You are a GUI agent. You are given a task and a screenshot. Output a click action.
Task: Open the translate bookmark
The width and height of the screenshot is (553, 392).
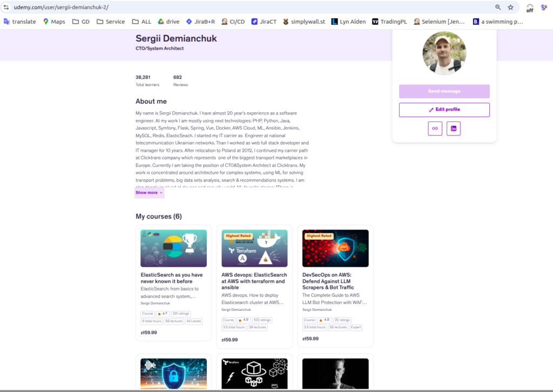20,22
